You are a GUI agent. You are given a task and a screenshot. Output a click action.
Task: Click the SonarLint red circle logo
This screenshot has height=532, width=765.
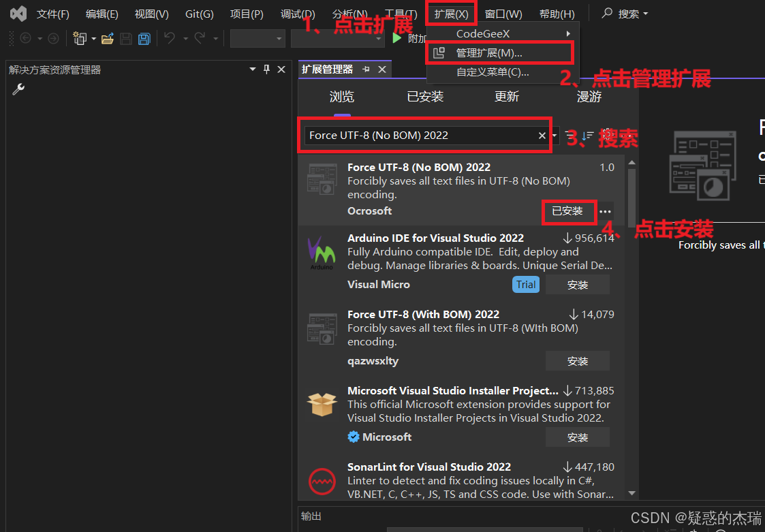click(x=322, y=481)
